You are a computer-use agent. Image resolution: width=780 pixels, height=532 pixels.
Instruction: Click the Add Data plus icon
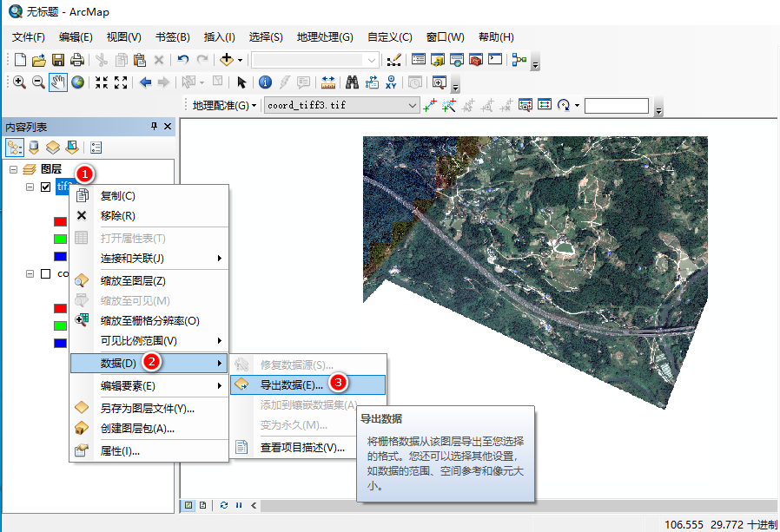coord(227,60)
